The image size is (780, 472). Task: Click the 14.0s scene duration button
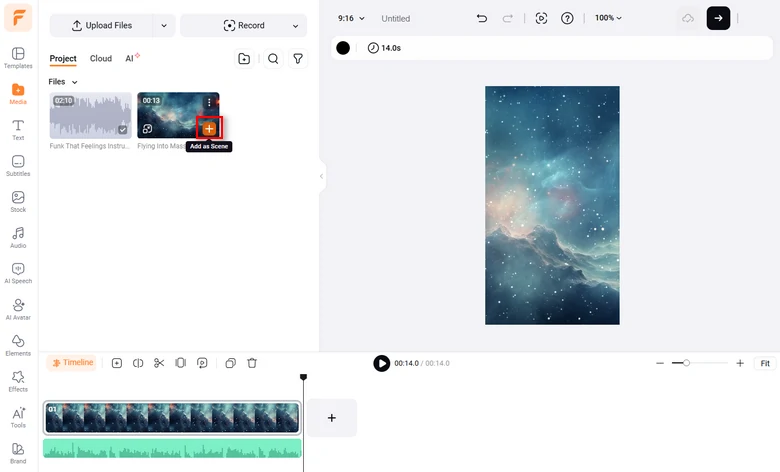[x=384, y=48]
